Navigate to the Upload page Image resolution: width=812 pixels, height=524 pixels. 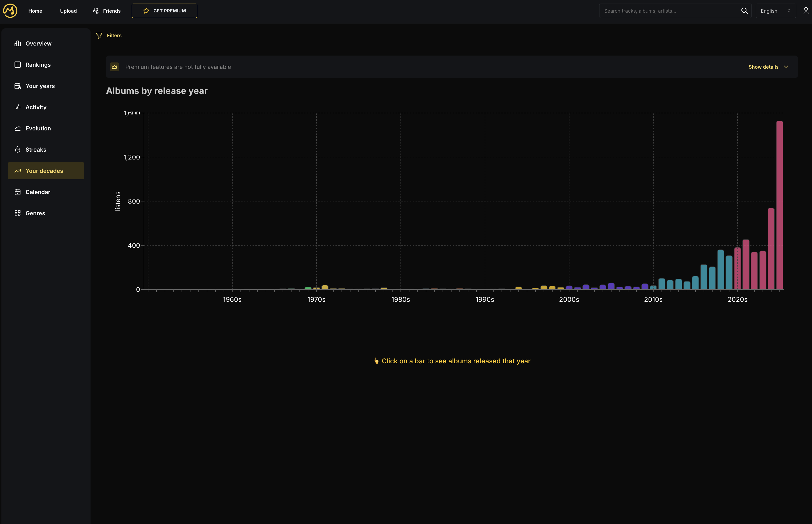click(x=68, y=11)
